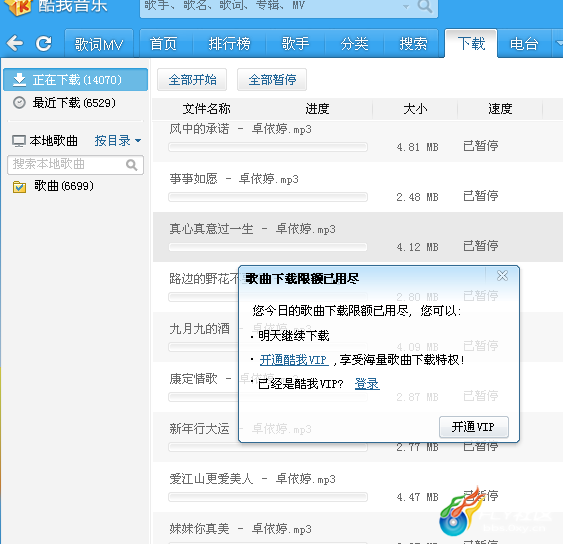This screenshot has width=563, height=544.
Task: Open the 电台 tab
Action: click(524, 44)
